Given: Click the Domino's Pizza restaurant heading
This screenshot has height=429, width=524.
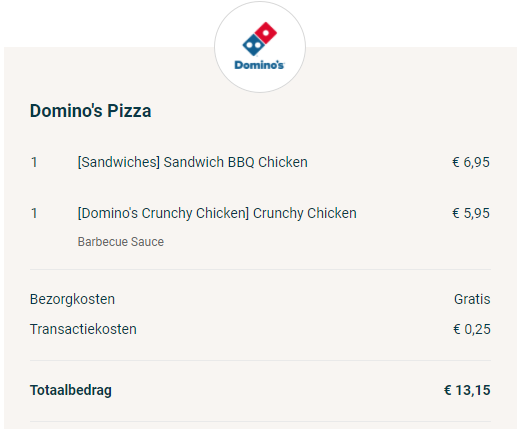Looking at the screenshot, I should [91, 111].
